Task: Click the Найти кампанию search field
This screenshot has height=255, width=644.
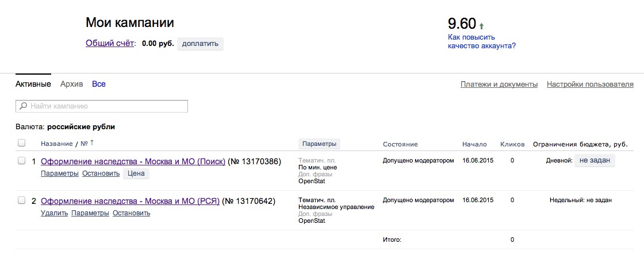Action: tap(101, 106)
